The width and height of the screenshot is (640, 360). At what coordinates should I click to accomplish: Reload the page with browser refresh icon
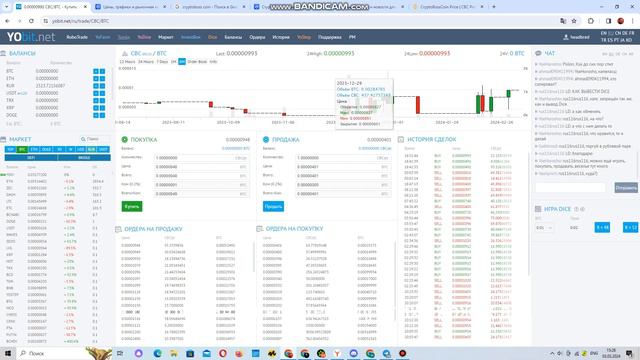tap(31, 21)
